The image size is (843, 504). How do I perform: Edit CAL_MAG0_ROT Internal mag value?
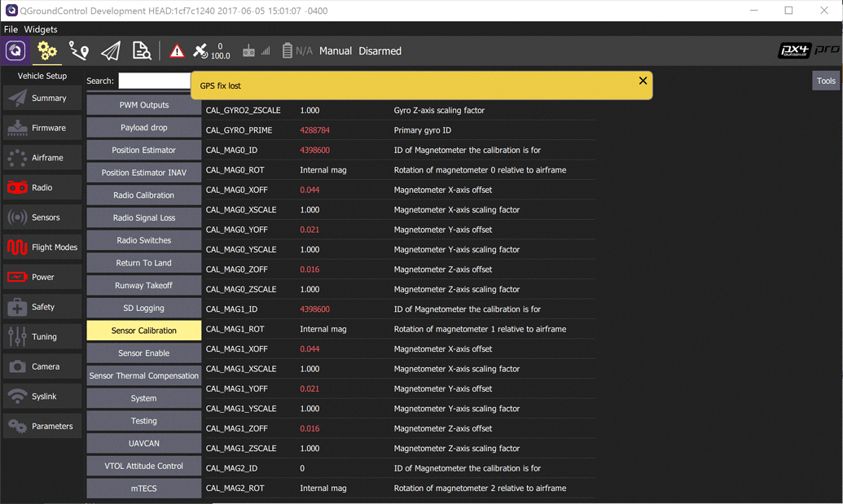323,170
